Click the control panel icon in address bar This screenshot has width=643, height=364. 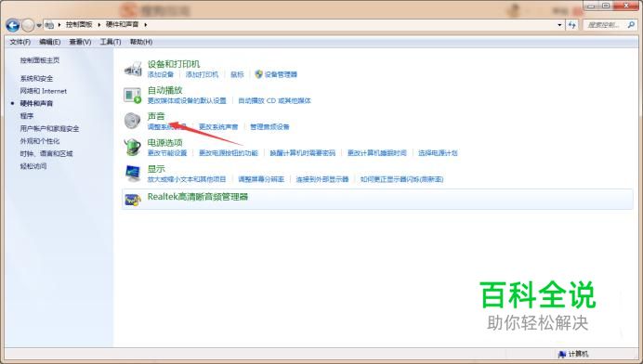pyautogui.click(x=49, y=25)
